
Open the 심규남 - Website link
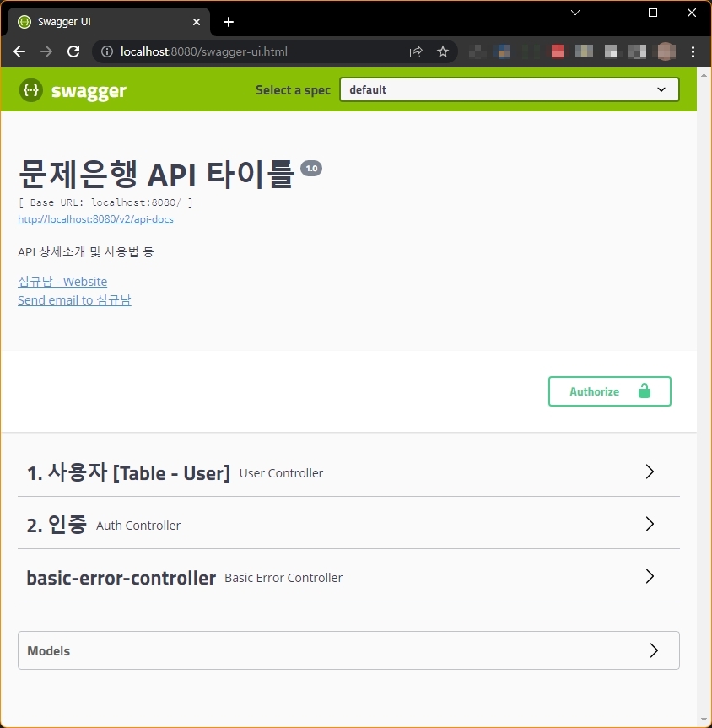click(62, 282)
